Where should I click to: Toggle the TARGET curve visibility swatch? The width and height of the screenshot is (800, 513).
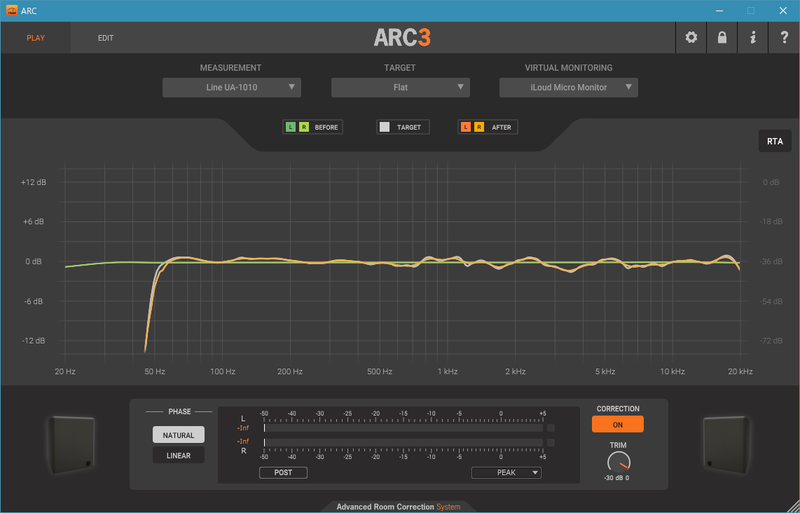pos(385,127)
